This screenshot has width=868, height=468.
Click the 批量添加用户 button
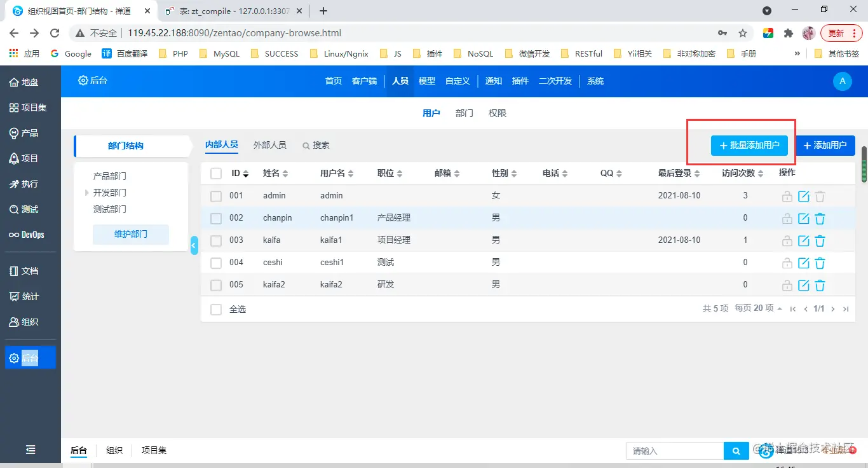click(x=749, y=146)
